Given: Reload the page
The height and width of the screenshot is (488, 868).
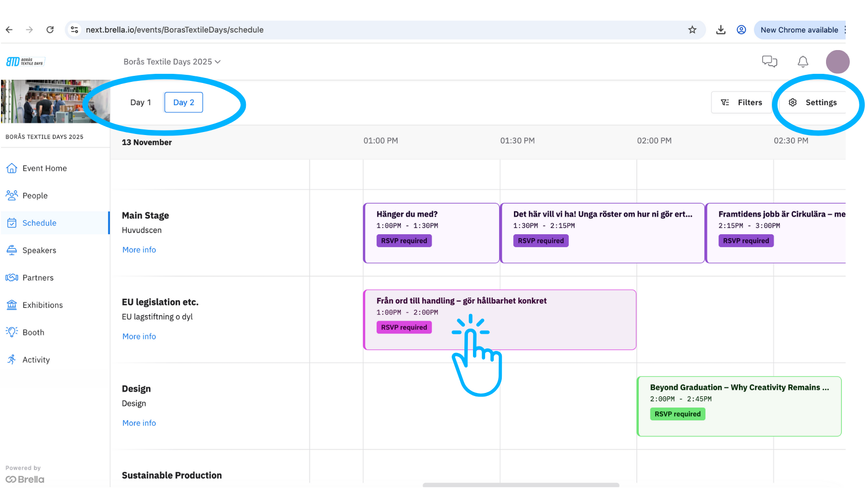Looking at the screenshot, I should point(50,30).
